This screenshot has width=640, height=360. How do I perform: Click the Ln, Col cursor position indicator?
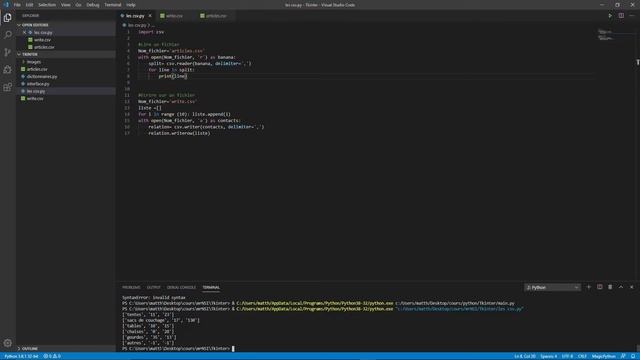[525, 356]
